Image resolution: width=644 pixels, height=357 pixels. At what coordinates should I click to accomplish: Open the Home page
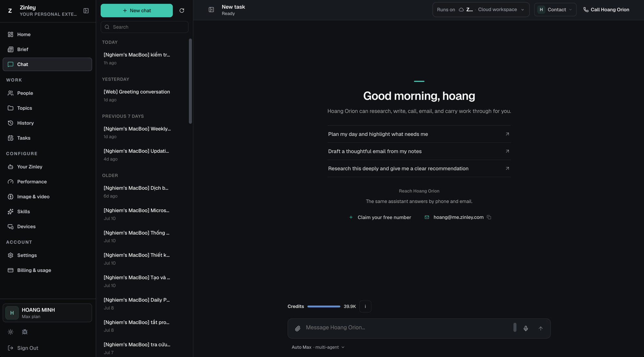[47, 34]
